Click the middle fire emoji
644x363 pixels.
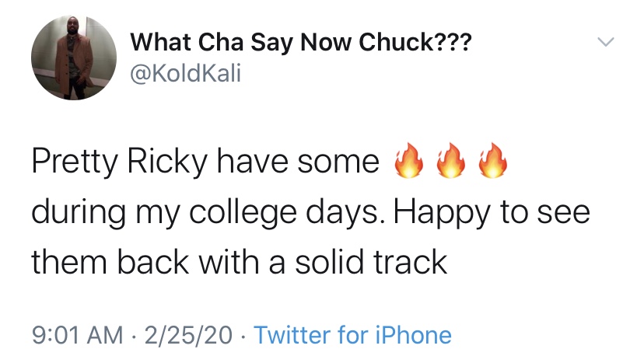450,161
